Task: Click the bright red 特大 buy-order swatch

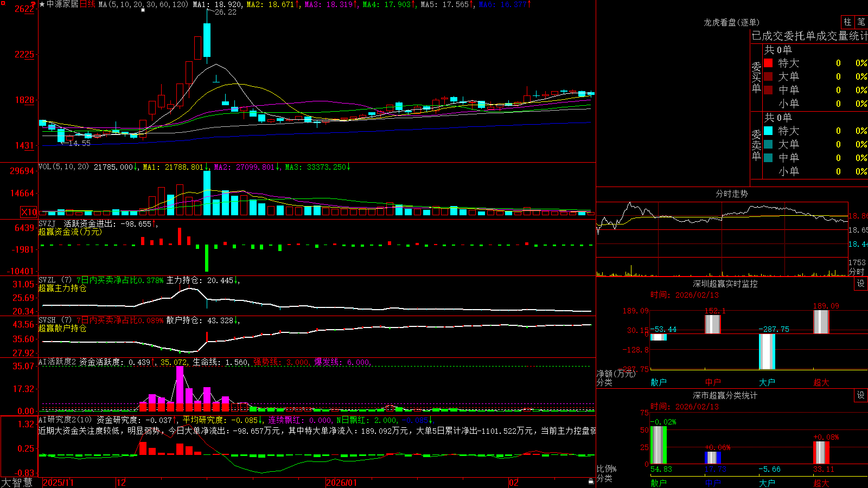Action: pos(768,63)
